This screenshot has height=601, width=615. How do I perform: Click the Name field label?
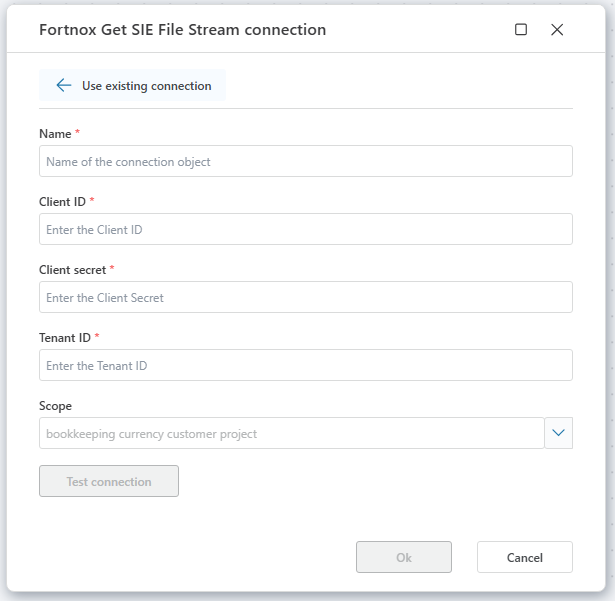coord(55,134)
